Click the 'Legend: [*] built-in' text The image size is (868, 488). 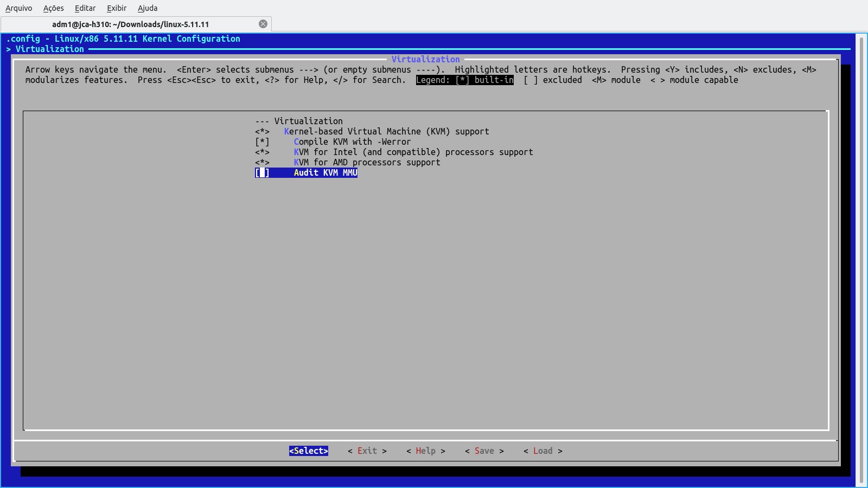[465, 80]
